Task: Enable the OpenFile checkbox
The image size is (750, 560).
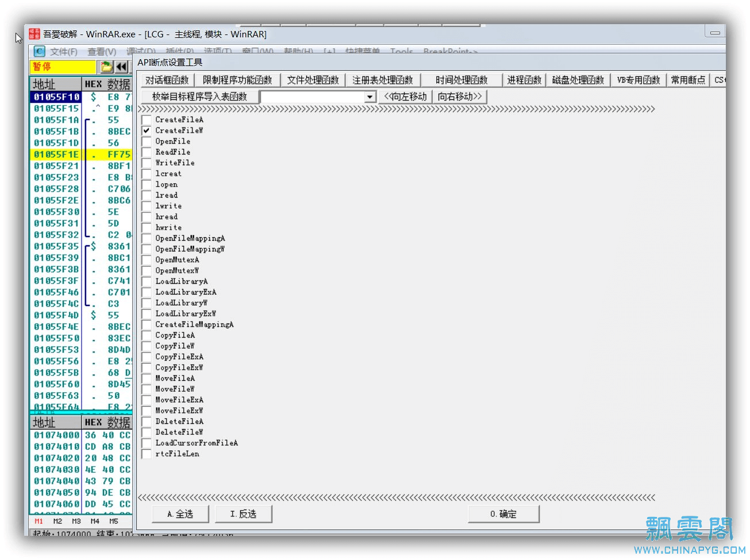Action: 147,141
